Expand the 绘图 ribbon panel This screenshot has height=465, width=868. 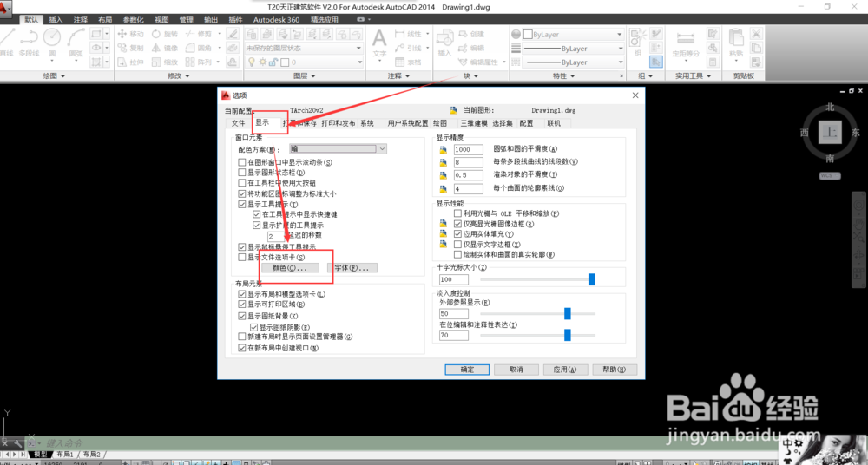coord(54,75)
